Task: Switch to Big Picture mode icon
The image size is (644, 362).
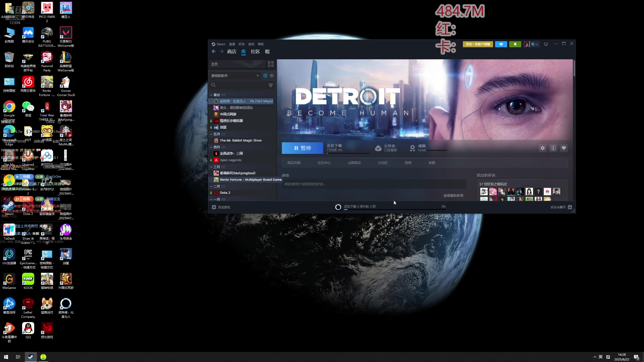Action: pos(546,44)
